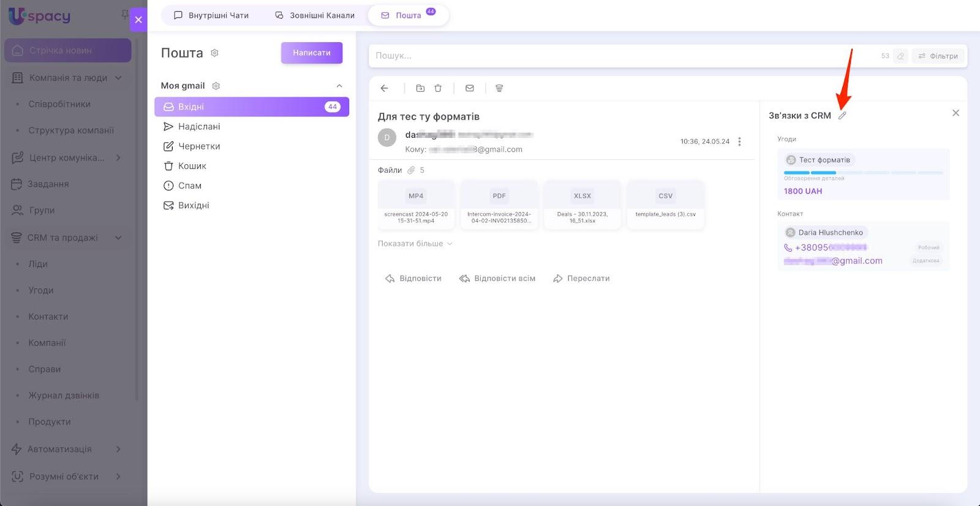The image size is (980, 506).
Task: Open the PDF Intercom invoice attachment
Action: [x=499, y=205]
